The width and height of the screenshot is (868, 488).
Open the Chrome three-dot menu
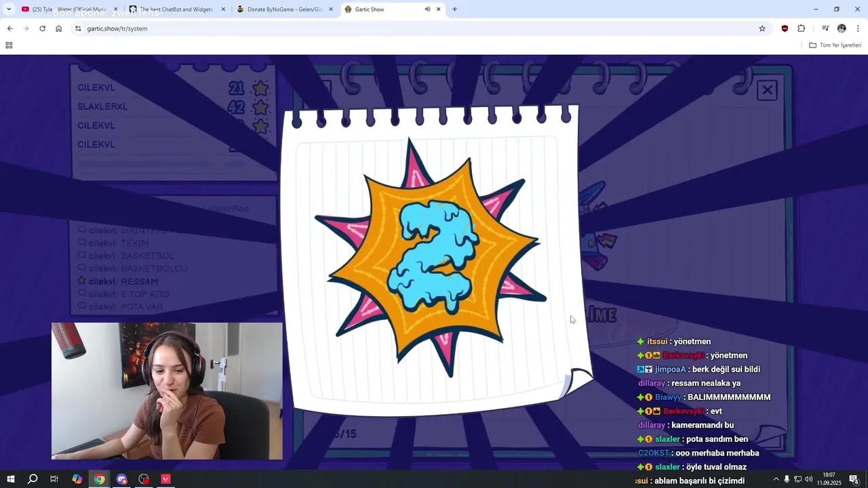click(x=858, y=28)
